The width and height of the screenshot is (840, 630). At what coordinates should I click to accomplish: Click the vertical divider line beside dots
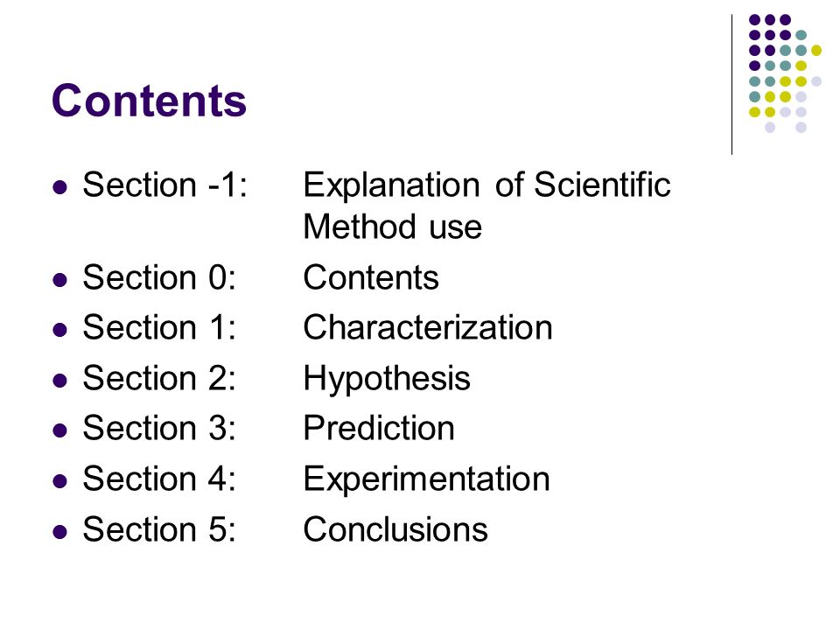731,85
